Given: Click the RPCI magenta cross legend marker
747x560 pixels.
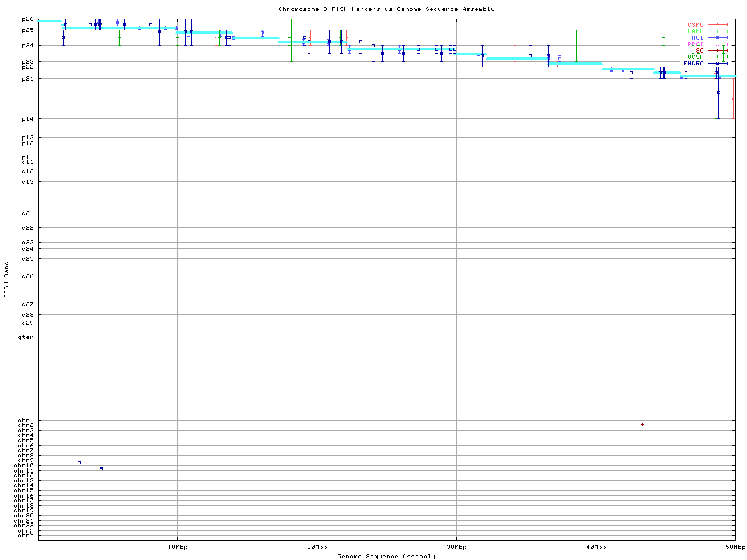Looking at the screenshot, I should [717, 44].
